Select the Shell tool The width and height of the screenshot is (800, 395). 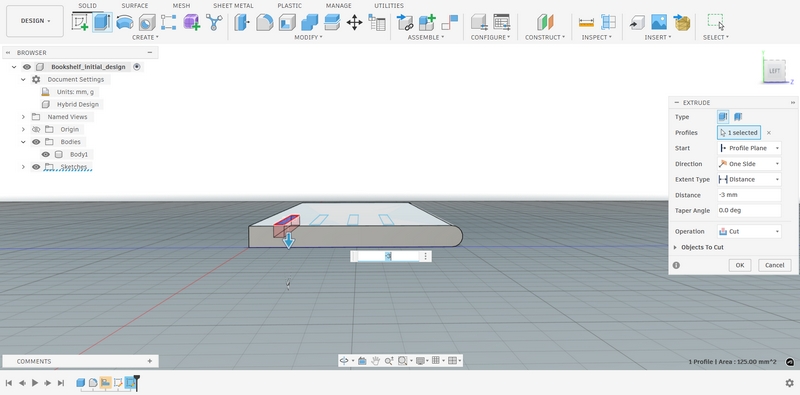coord(287,22)
